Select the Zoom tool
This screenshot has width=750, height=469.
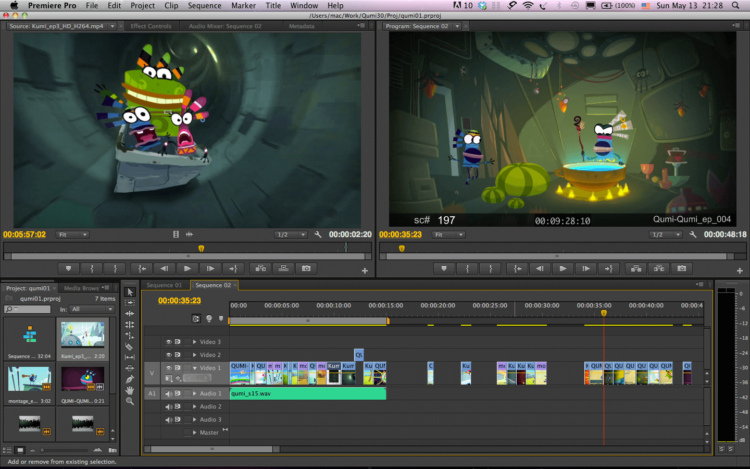pyautogui.click(x=130, y=402)
